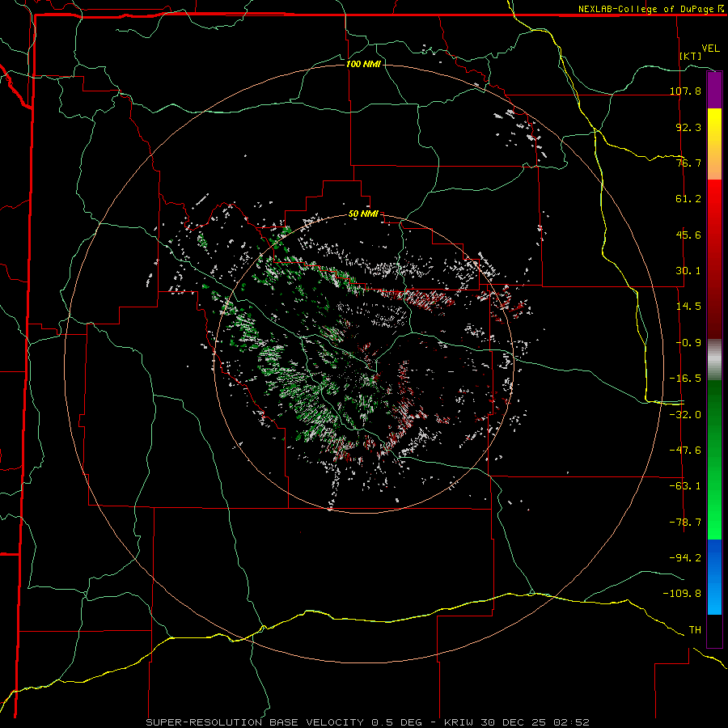The height and width of the screenshot is (728, 728).
Task: Click the 45.6 velocity scale value
Action: coord(688,235)
